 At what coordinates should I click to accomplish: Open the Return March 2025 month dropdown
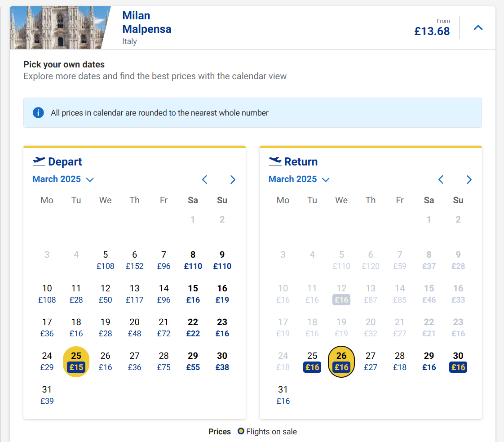click(299, 179)
